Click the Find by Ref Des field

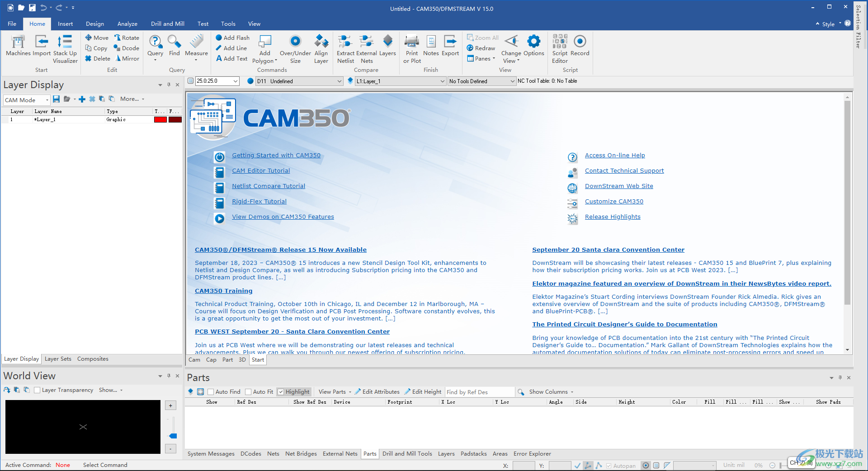pos(480,392)
